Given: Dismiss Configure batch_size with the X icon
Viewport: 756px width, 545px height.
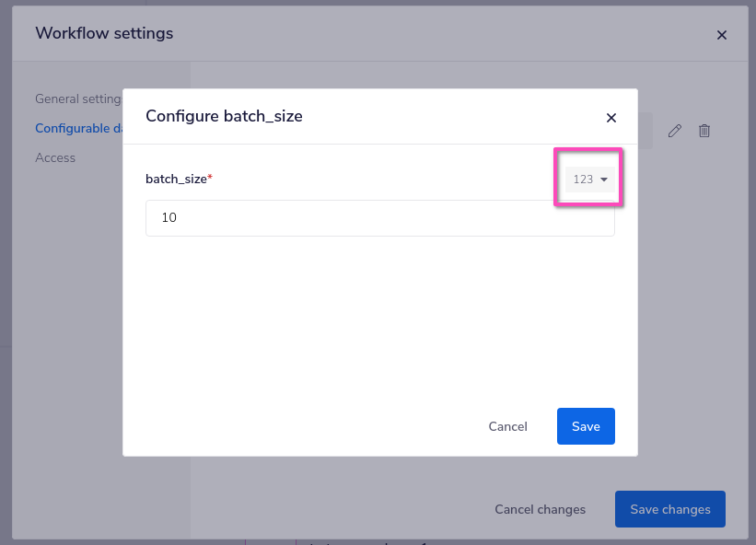Looking at the screenshot, I should (x=611, y=118).
